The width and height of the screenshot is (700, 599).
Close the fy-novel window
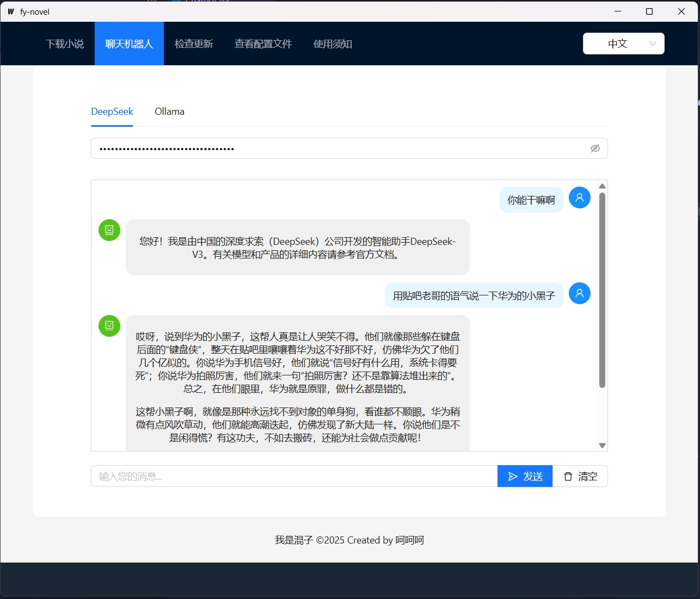tap(681, 11)
